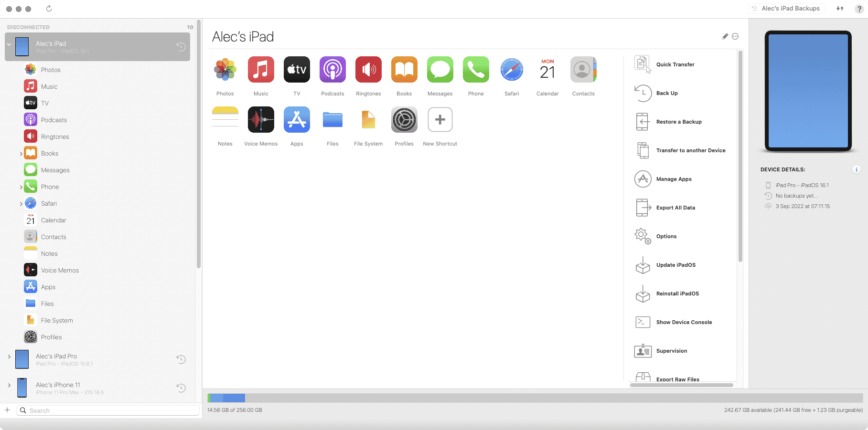Open the Ringtones icon in the main grid
Image resolution: width=868 pixels, height=430 pixels.
[368, 70]
